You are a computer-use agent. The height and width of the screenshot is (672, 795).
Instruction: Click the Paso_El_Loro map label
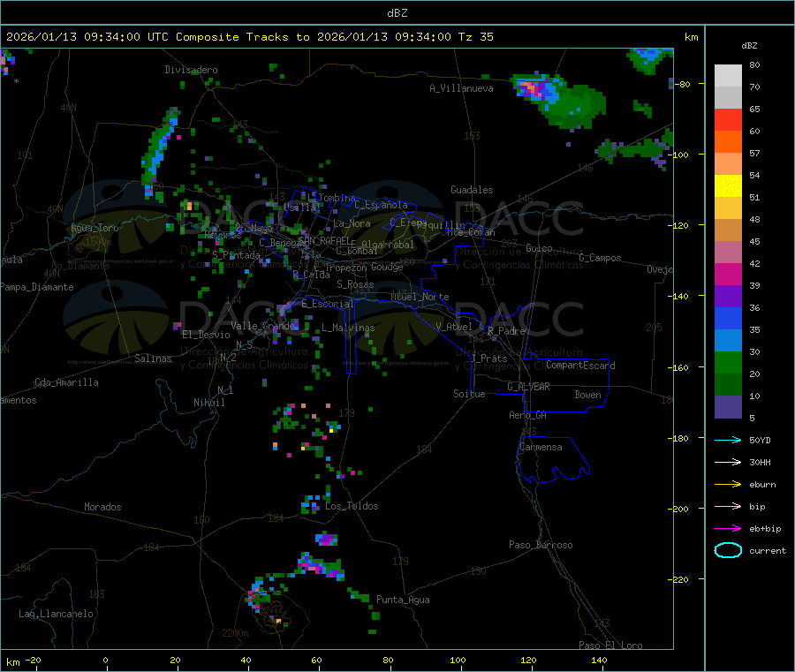[611, 646]
